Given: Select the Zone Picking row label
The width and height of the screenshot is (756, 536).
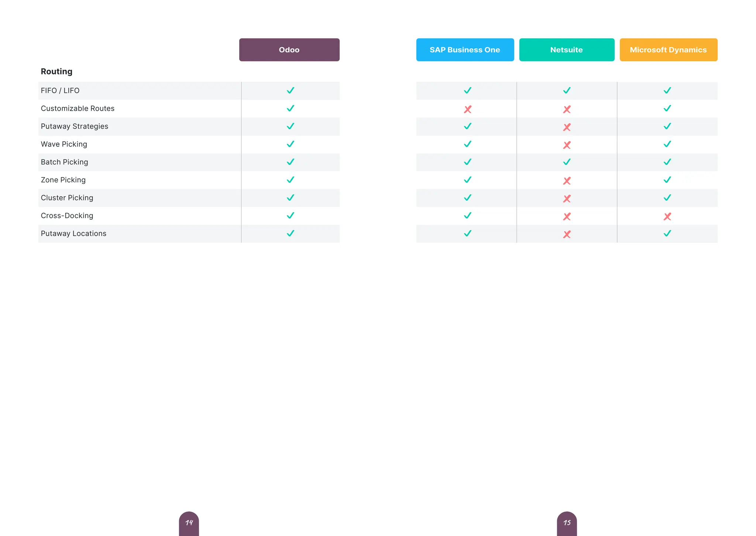Looking at the screenshot, I should 63,180.
